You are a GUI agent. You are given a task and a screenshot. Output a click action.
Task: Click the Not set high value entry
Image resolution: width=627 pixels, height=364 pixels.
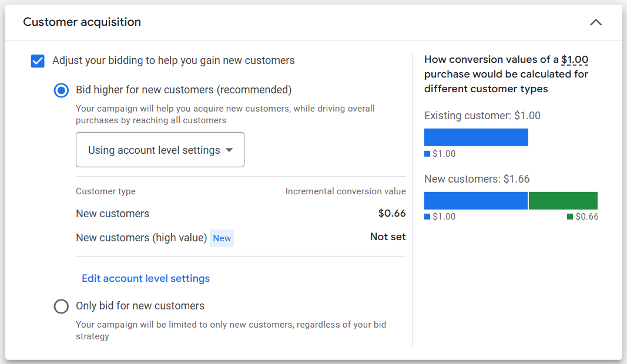pos(388,237)
